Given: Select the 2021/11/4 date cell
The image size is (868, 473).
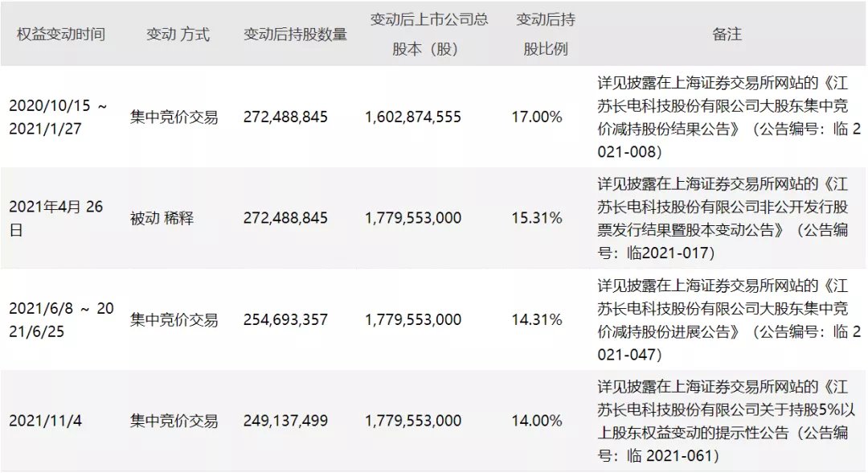Looking at the screenshot, I should [45, 421].
